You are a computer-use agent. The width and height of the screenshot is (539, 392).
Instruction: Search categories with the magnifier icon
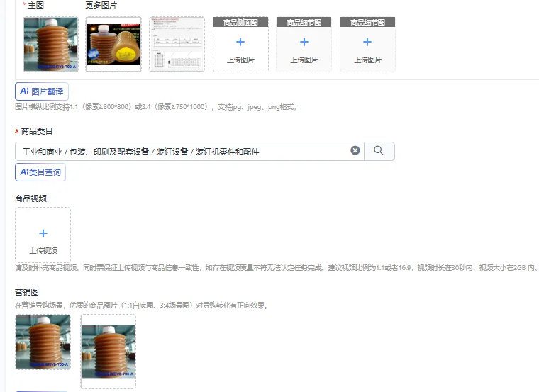coord(379,151)
